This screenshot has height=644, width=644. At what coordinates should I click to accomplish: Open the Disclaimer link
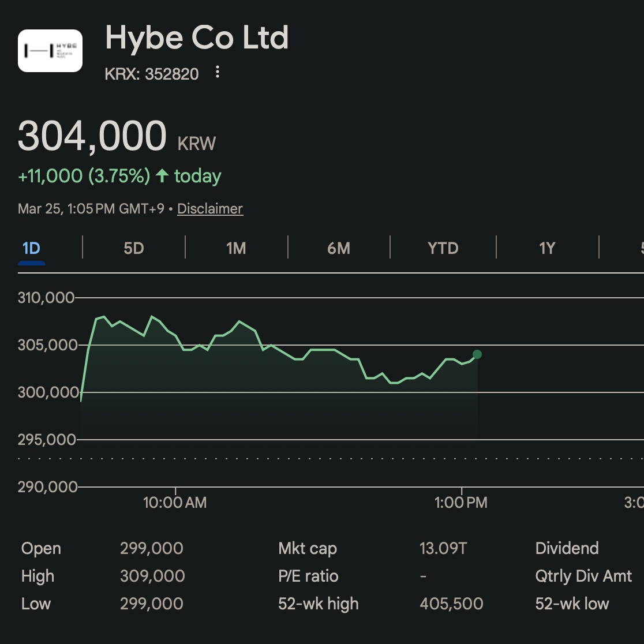(210, 209)
